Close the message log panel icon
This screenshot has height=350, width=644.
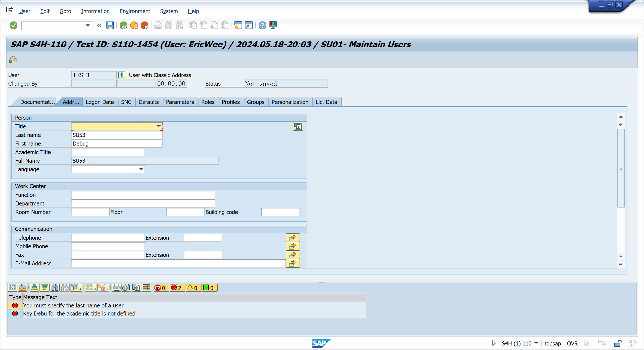tap(12, 288)
